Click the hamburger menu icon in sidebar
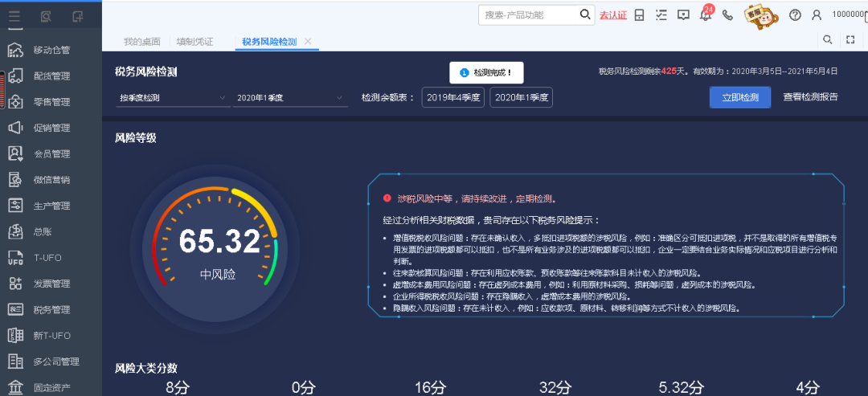The width and height of the screenshot is (868, 396). click(14, 16)
